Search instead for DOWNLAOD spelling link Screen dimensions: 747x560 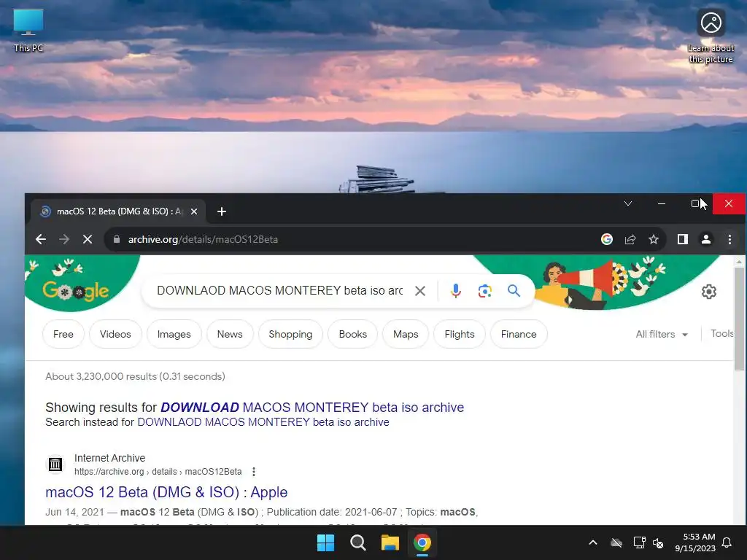pos(263,422)
